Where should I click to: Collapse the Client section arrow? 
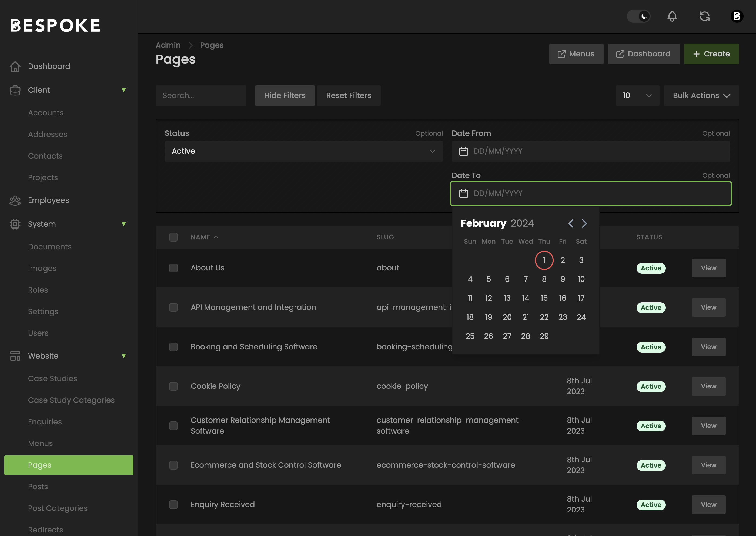click(124, 90)
